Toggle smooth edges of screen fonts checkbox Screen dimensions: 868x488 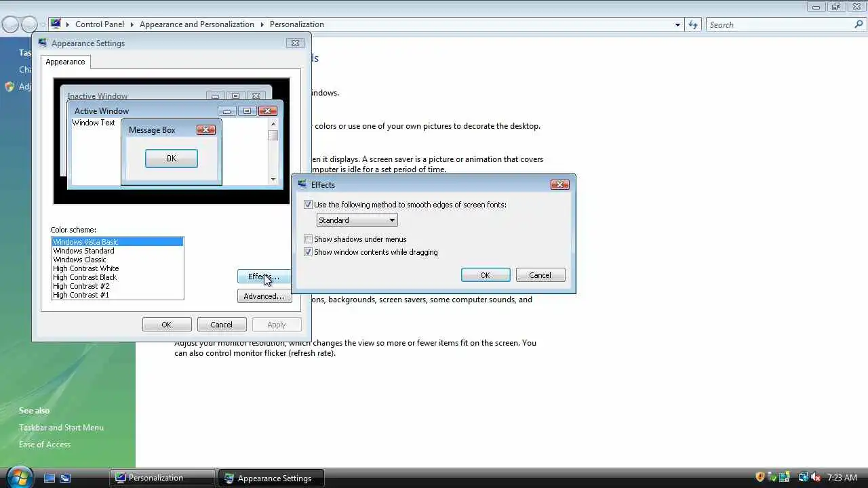308,205
